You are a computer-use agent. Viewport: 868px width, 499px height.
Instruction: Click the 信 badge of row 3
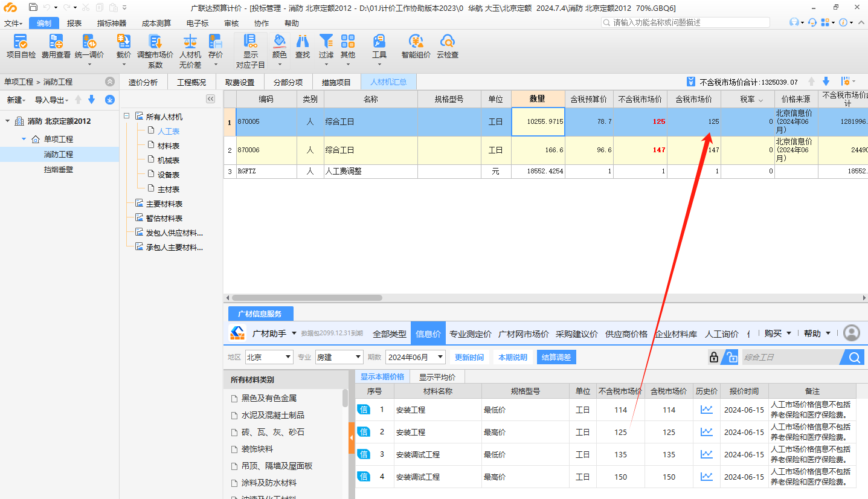pos(364,454)
